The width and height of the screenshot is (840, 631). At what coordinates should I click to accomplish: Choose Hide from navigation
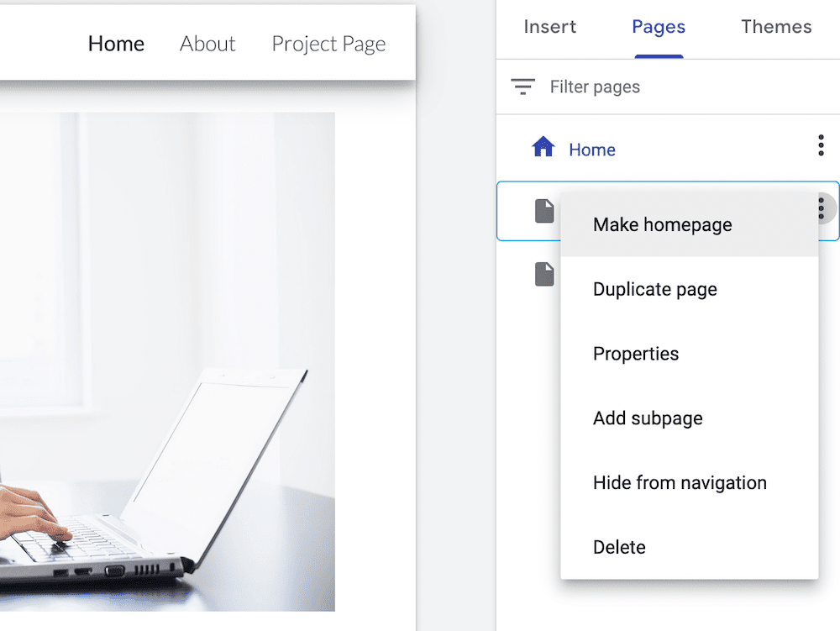coord(680,483)
